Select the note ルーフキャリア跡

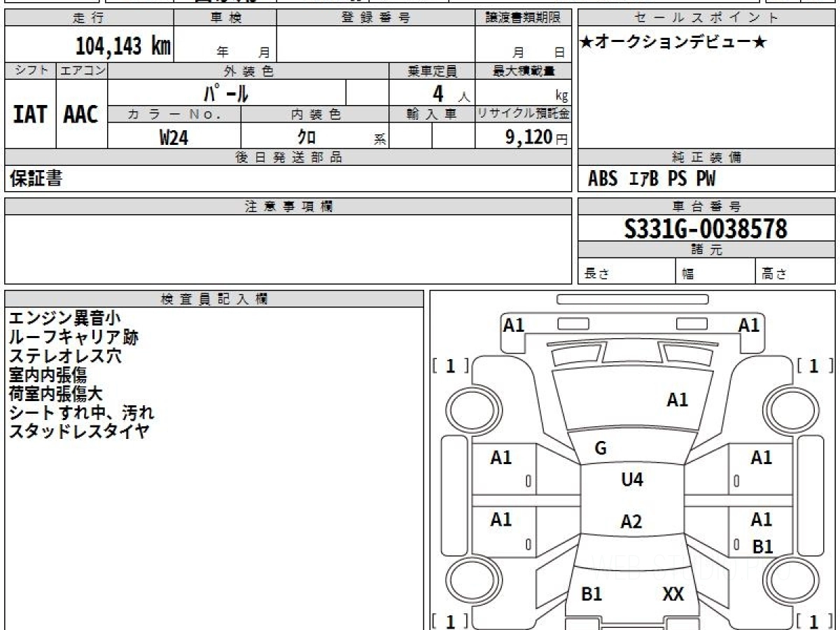73,337
